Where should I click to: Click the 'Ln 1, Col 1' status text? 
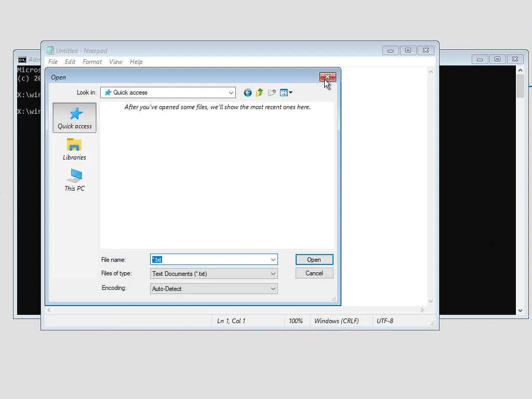point(231,321)
